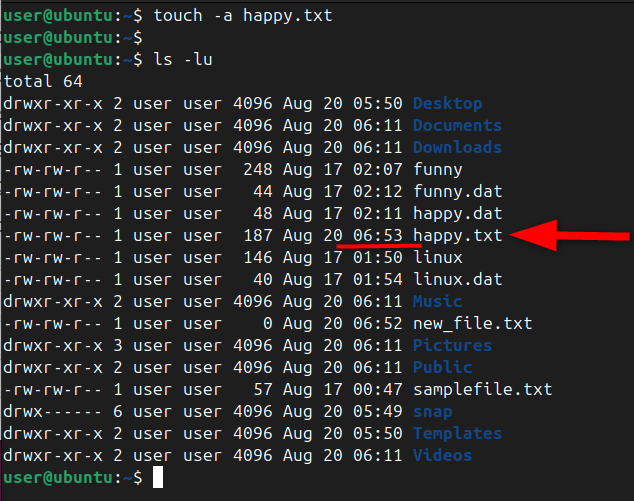Select the Desktop directory name
The height and width of the screenshot is (501, 634).
tap(448, 104)
